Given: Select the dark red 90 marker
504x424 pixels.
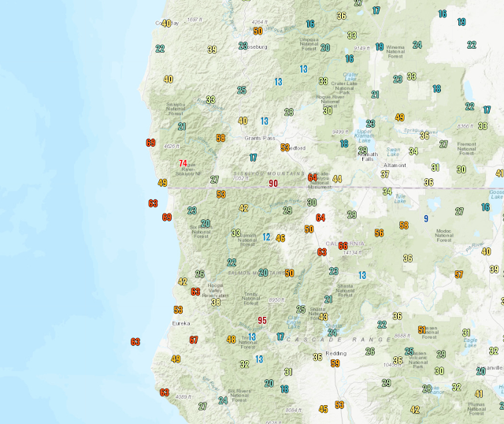Looking at the screenshot, I should [273, 184].
